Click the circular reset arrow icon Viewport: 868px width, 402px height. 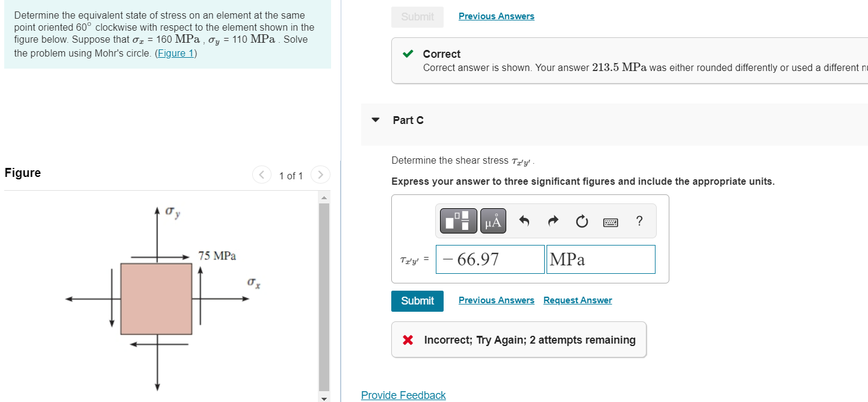pyautogui.click(x=581, y=222)
